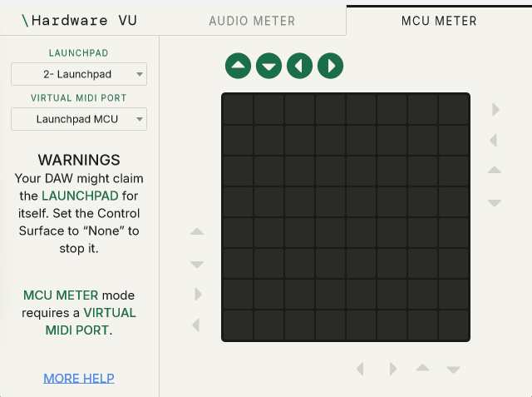
Task: Open the Launchpad device dropdown
Action: tap(79, 74)
